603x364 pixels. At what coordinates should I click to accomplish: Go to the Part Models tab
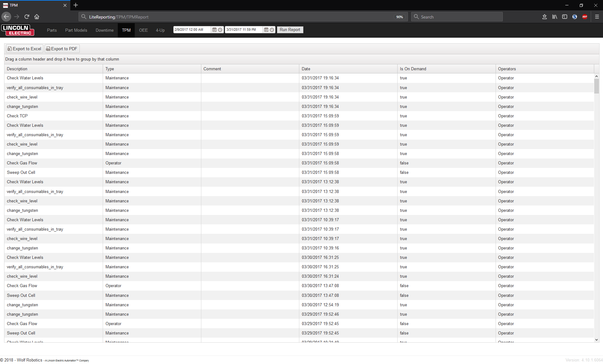click(x=76, y=30)
